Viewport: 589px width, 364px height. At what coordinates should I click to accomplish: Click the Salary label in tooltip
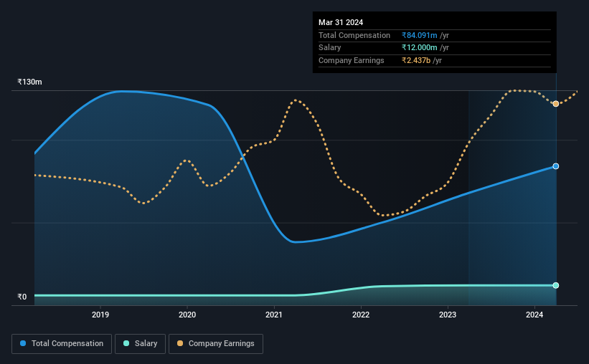(x=330, y=48)
